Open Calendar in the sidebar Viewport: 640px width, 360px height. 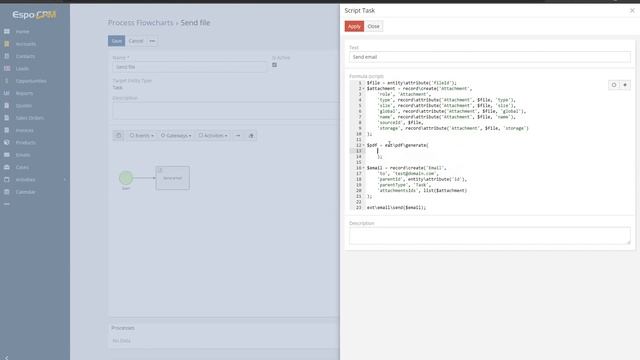tap(25, 192)
